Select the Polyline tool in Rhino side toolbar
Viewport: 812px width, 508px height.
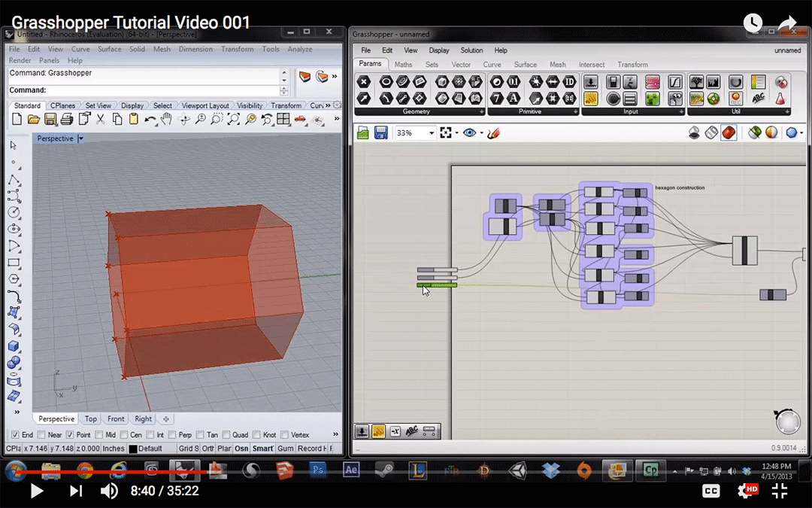14,179
